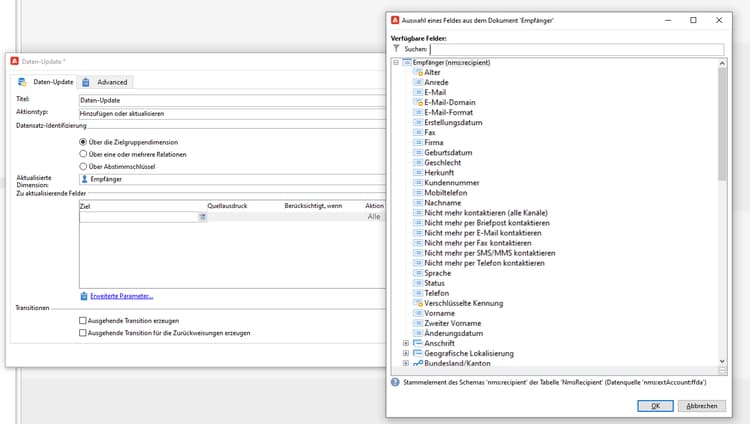Select the Erstellungsdatum field

(453, 123)
